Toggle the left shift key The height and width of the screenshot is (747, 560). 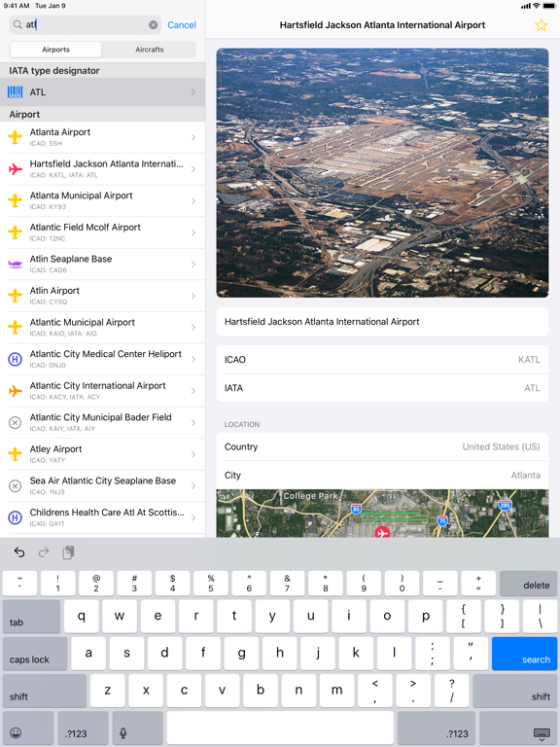point(45,691)
